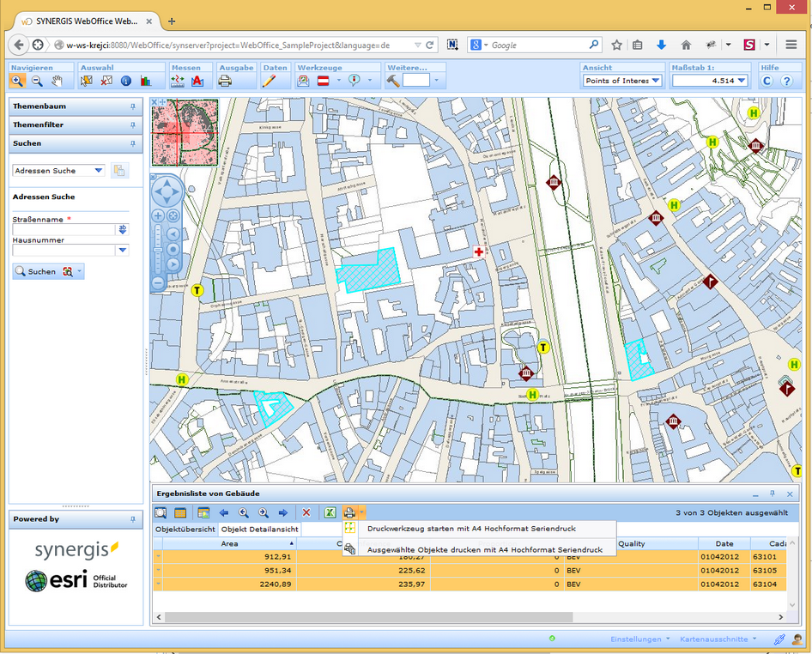Select the pencil edit tool under Daten
This screenshot has height=654, width=812.
coord(269,81)
